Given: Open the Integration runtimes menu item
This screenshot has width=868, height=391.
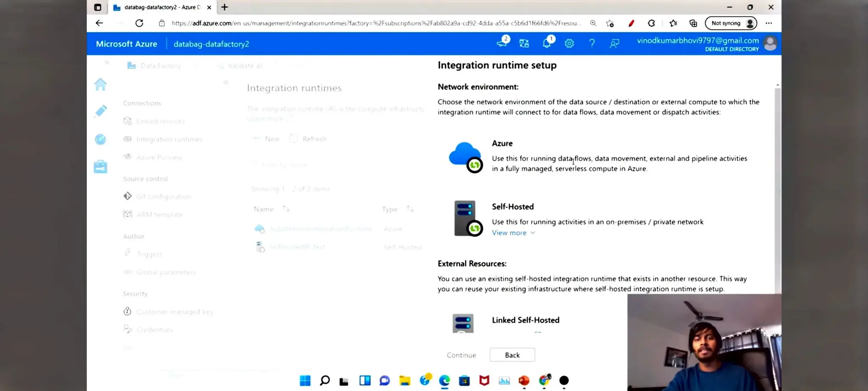Looking at the screenshot, I should pos(163,139).
